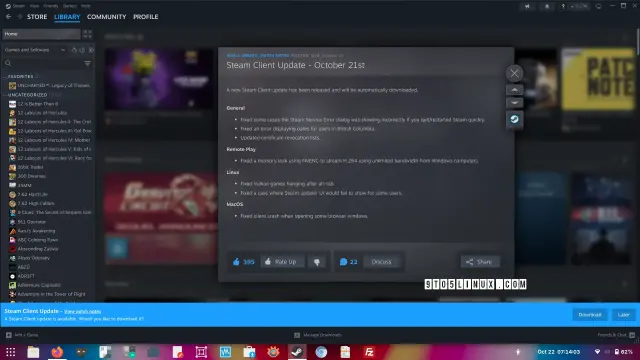This screenshot has width=640, height=360.
Task: Click the Discuss button
Action: (381, 262)
